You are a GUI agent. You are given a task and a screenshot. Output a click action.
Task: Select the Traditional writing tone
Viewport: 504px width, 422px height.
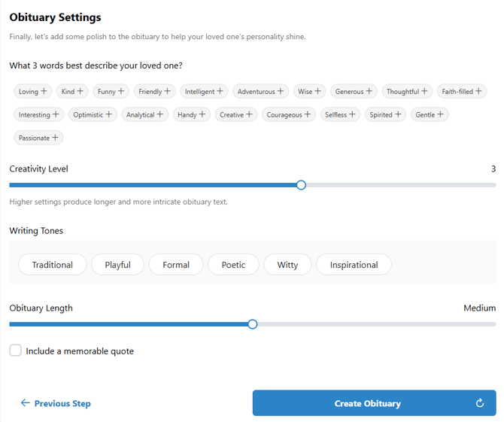pyautogui.click(x=53, y=265)
